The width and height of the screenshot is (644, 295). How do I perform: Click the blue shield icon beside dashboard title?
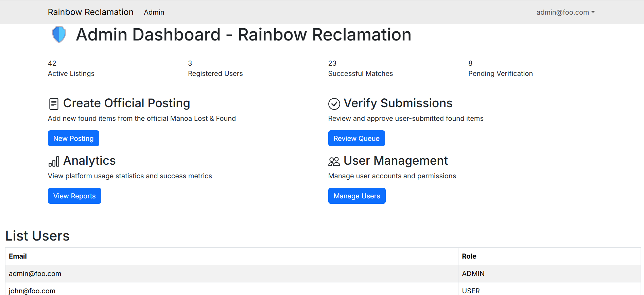coord(59,34)
